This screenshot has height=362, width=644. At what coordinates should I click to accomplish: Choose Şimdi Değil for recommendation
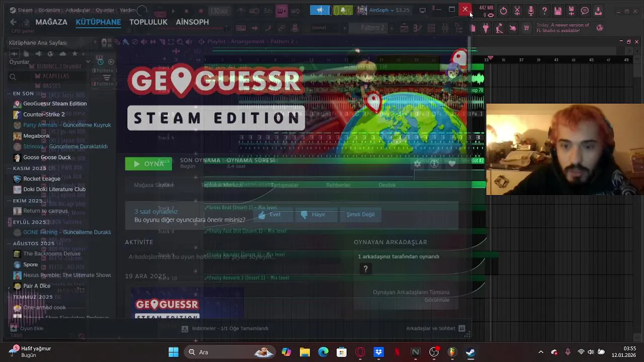pyautogui.click(x=360, y=215)
